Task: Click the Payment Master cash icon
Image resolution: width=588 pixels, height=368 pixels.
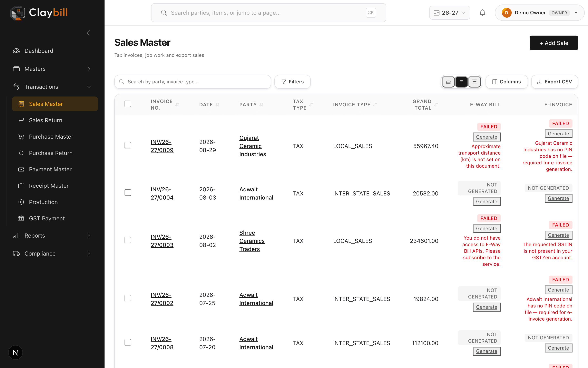Action: (x=21, y=169)
